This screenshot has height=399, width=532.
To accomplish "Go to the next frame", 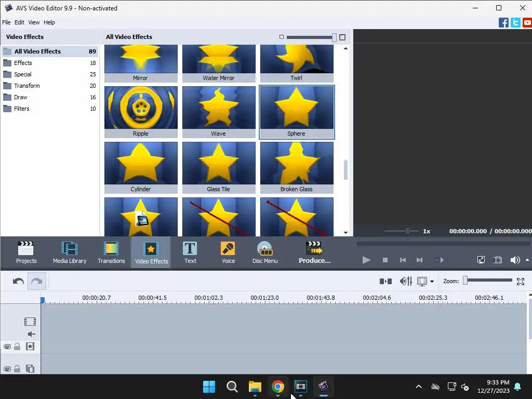I will (x=419, y=260).
